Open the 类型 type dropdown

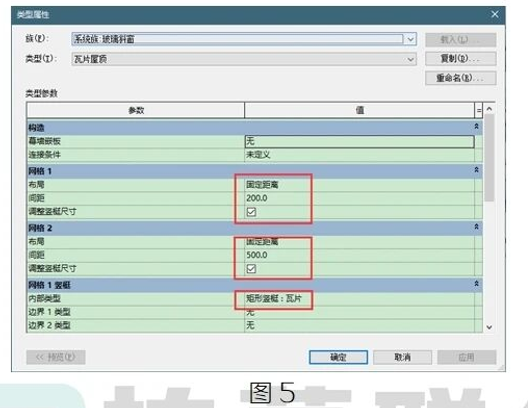coord(410,59)
